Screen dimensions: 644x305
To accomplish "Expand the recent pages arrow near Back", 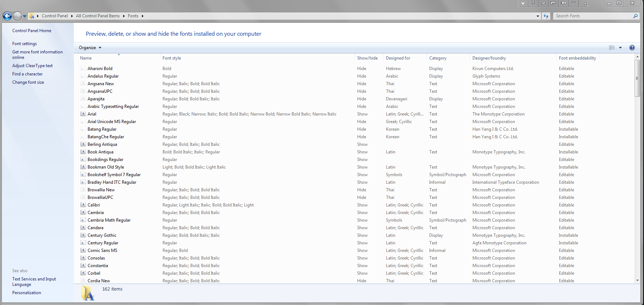I will [25, 16].
